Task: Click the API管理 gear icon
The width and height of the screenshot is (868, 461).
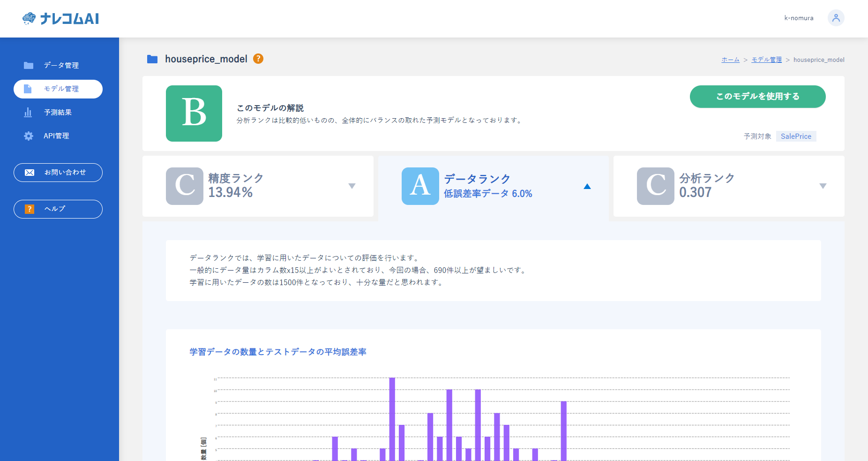Action: (x=29, y=136)
